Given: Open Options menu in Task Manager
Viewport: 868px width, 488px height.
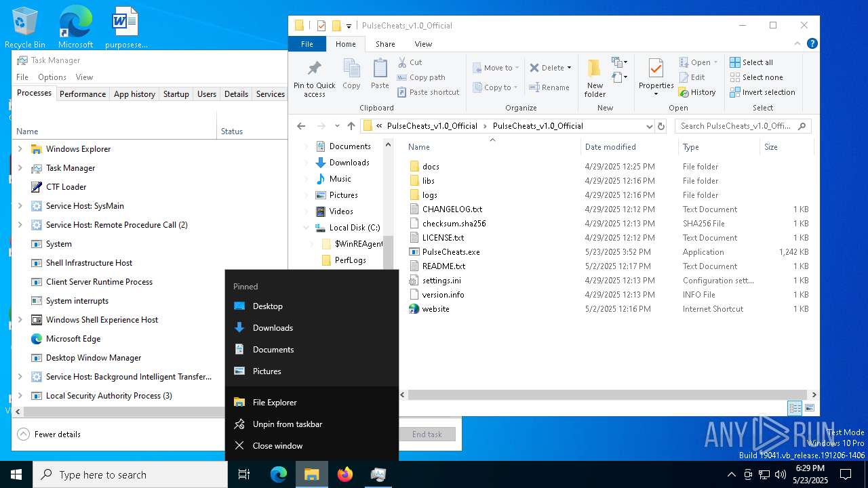Looking at the screenshot, I should (x=52, y=77).
